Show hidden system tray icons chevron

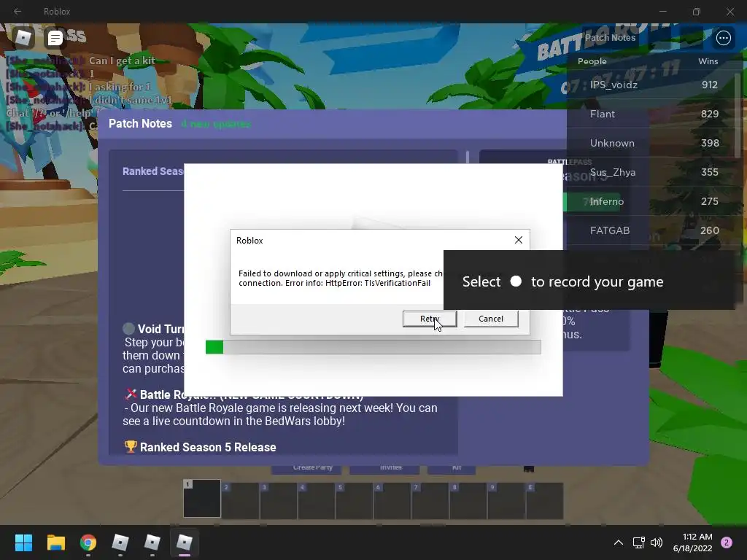point(619,542)
